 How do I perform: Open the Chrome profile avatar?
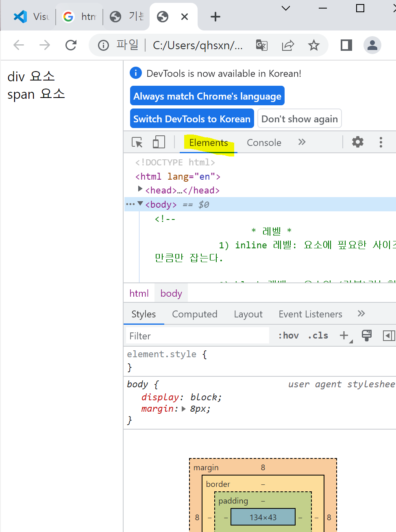coord(372,45)
